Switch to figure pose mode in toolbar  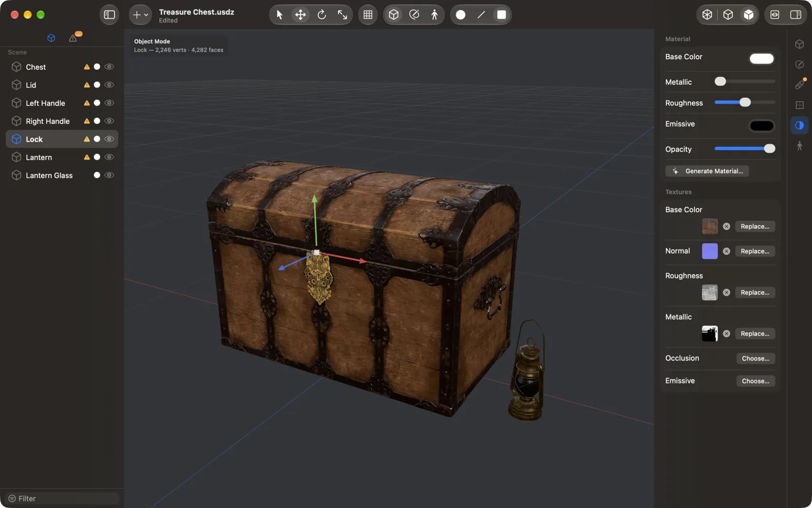434,15
